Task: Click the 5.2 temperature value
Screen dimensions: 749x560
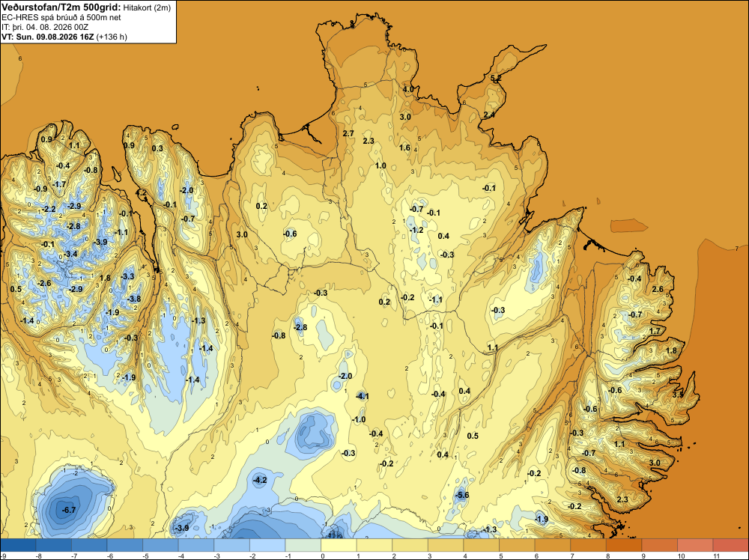Action: coord(496,78)
